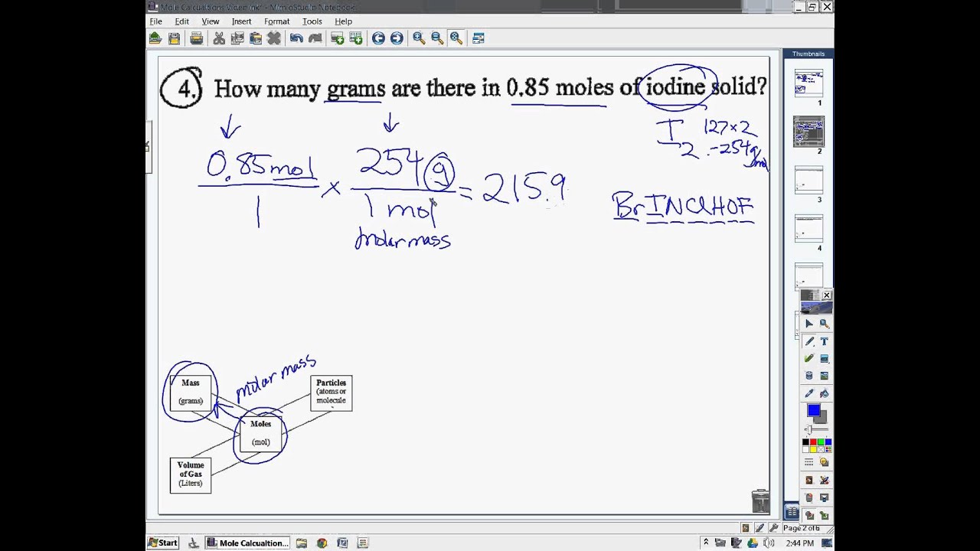Click the Copy icon in toolbar
The width and height of the screenshot is (980, 551).
click(237, 38)
